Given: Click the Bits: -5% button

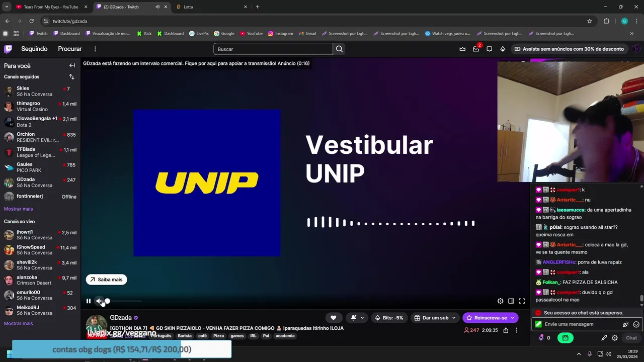Looking at the screenshot, I should pos(390,318).
